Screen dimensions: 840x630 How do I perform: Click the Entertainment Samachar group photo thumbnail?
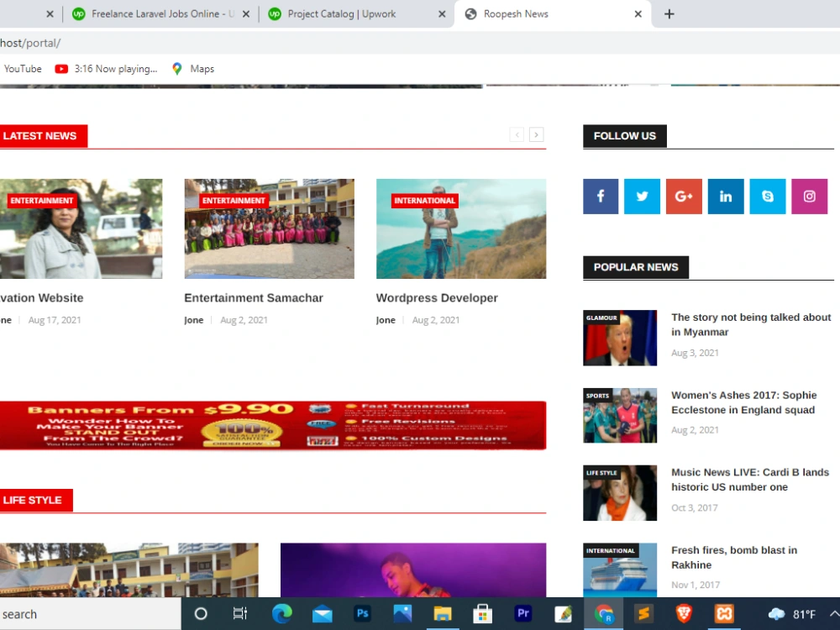269,228
